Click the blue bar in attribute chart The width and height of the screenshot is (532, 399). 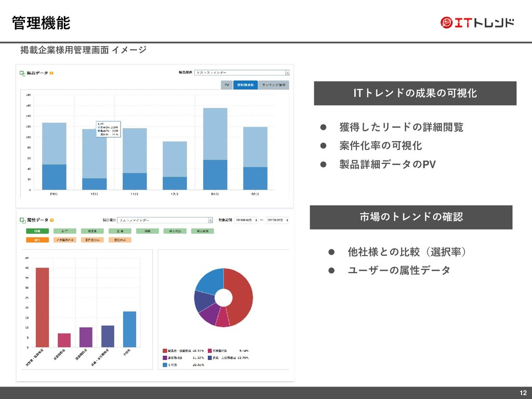[x=129, y=329]
